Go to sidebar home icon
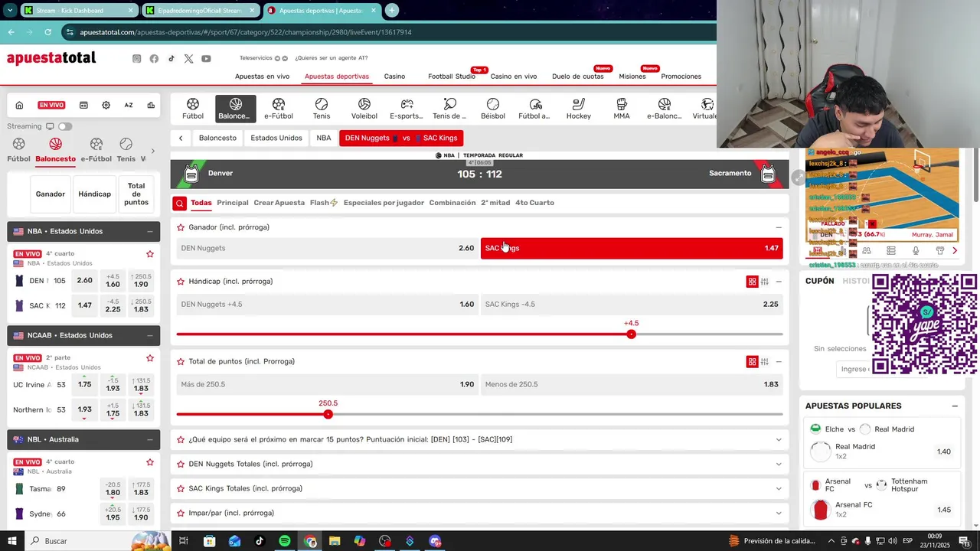This screenshot has height=551, width=980. [19, 106]
